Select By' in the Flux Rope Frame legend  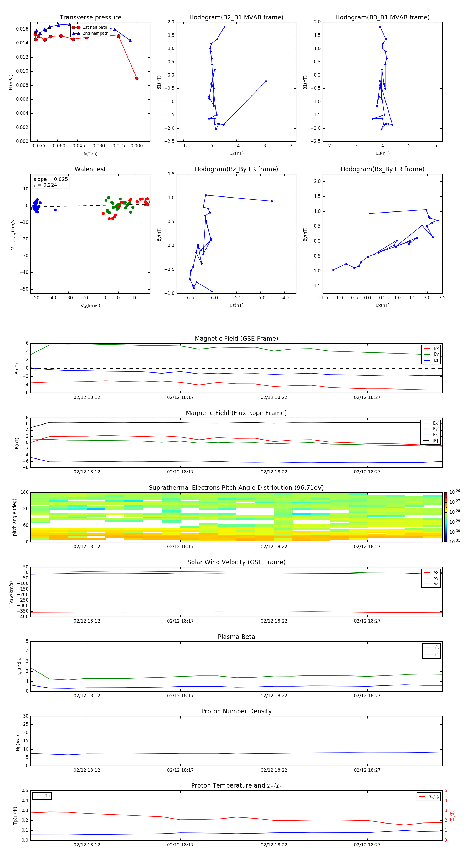[x=431, y=429]
